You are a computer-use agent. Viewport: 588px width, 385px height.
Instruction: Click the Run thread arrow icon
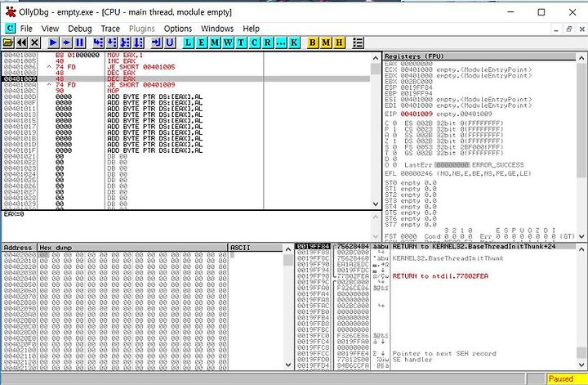click(x=66, y=43)
